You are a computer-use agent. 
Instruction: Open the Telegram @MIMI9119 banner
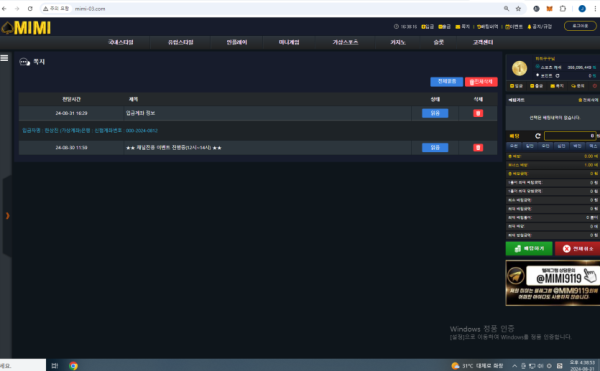553,283
